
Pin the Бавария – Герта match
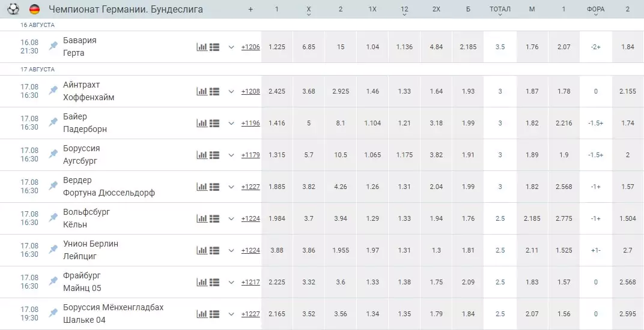click(x=53, y=46)
